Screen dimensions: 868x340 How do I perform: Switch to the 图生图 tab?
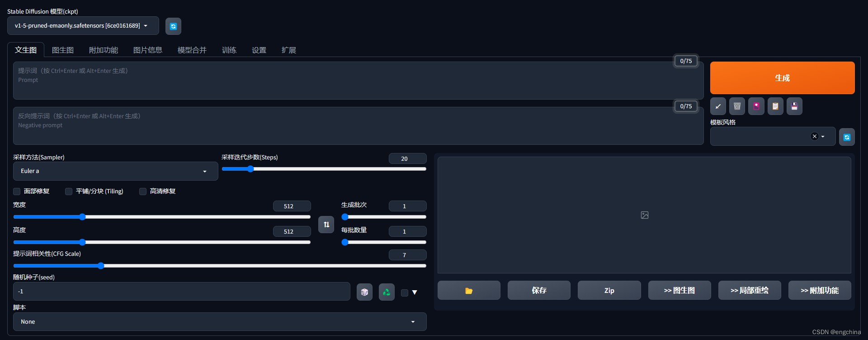[63, 50]
